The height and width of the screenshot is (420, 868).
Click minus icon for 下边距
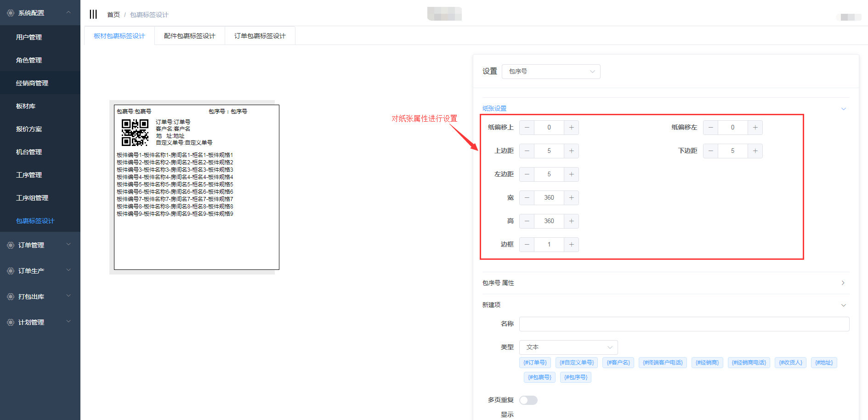pyautogui.click(x=710, y=151)
